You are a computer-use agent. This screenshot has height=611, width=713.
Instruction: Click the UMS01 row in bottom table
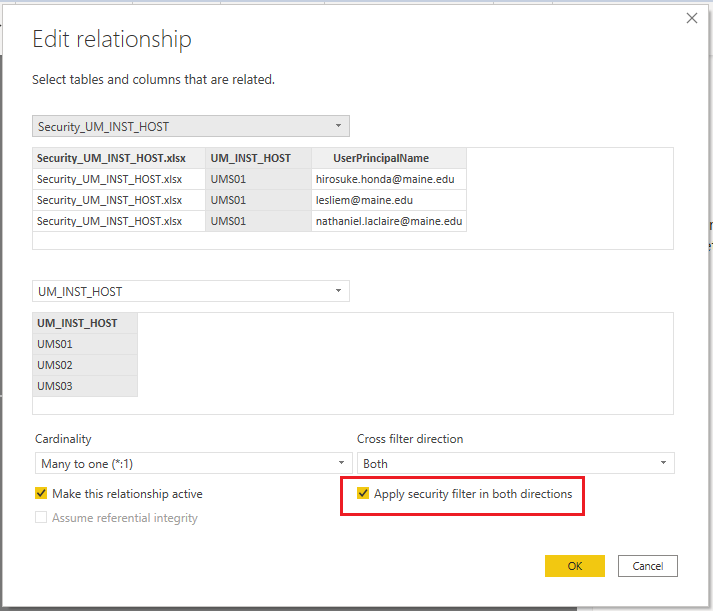point(85,344)
